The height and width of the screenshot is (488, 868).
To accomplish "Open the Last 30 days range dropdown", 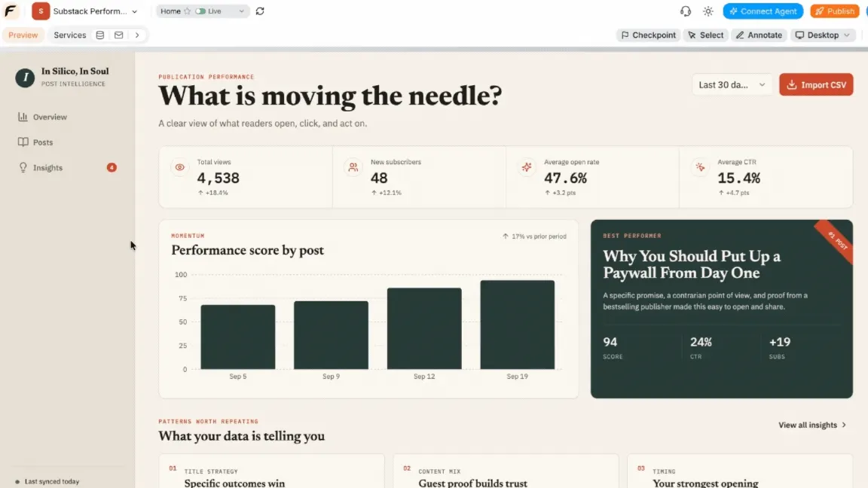I will (x=732, y=84).
